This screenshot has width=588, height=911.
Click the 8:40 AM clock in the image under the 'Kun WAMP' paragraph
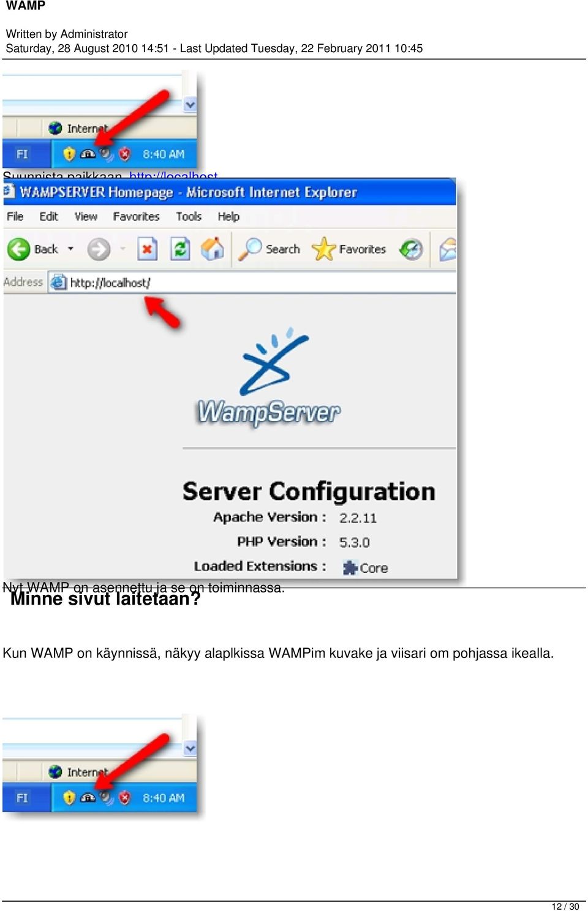pos(164,798)
